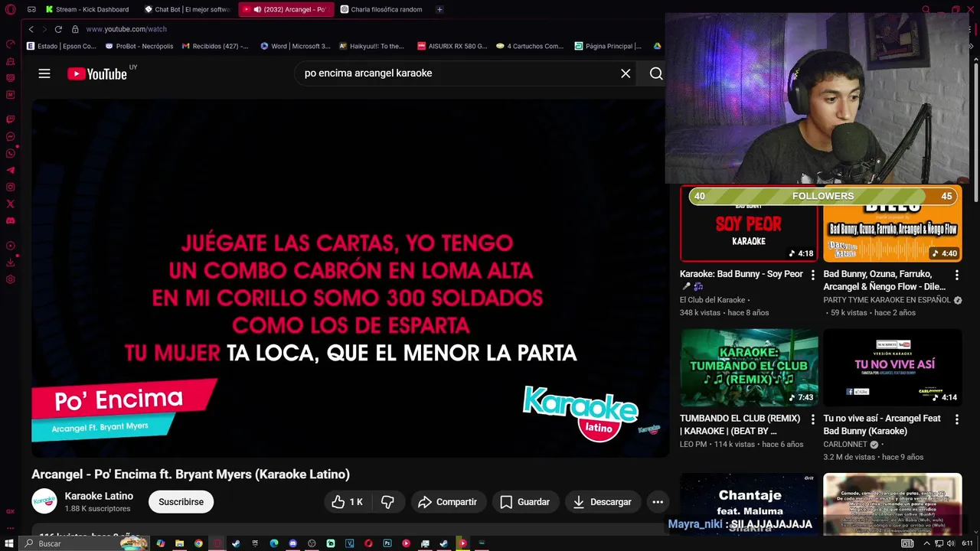The image size is (980, 551).
Task: Open ProBot - Necrópolis bookmark
Action: tap(139, 46)
